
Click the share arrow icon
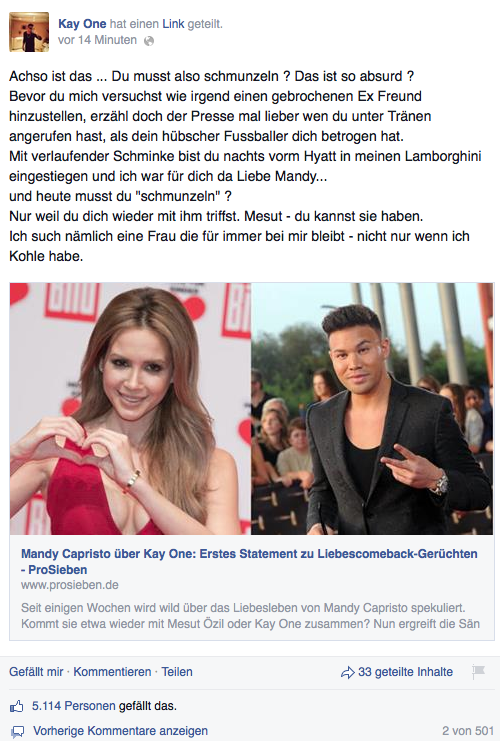(347, 672)
